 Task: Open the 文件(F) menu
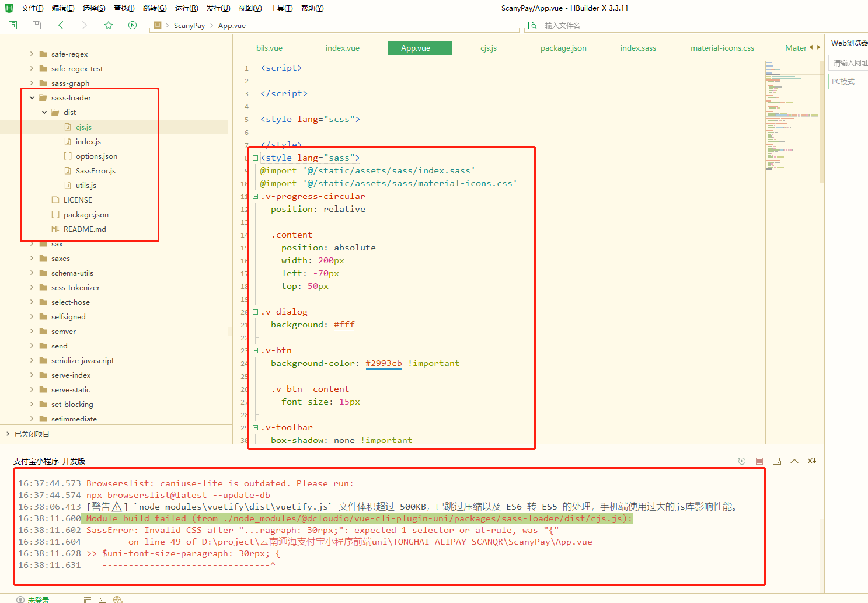(x=33, y=8)
